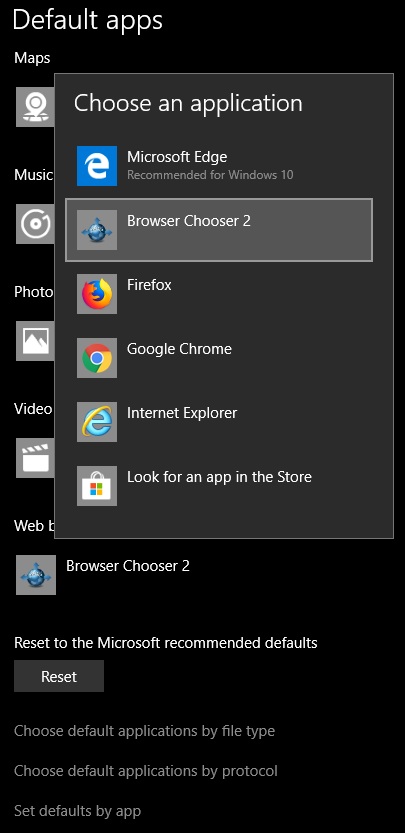Viewport: 405px width, 833px height.
Task: Click the Browser Chooser 2 globe icon in popup
Action: tap(97, 230)
